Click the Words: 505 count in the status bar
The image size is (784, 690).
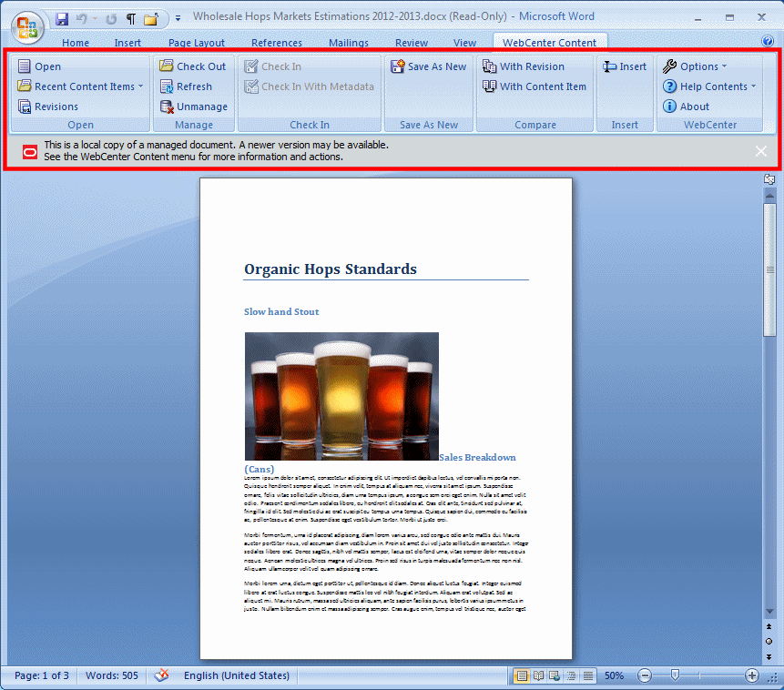111,675
